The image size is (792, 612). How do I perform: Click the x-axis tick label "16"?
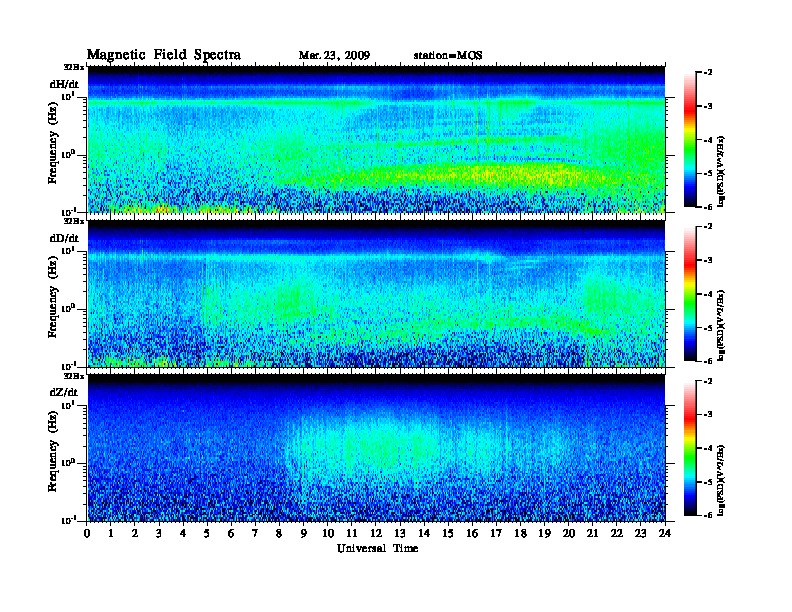click(x=472, y=534)
